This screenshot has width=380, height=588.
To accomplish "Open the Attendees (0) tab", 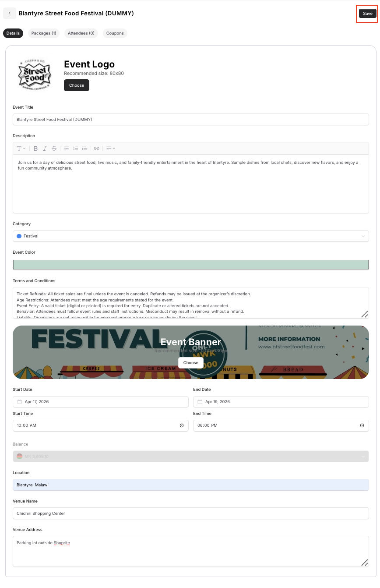I will tap(81, 33).
